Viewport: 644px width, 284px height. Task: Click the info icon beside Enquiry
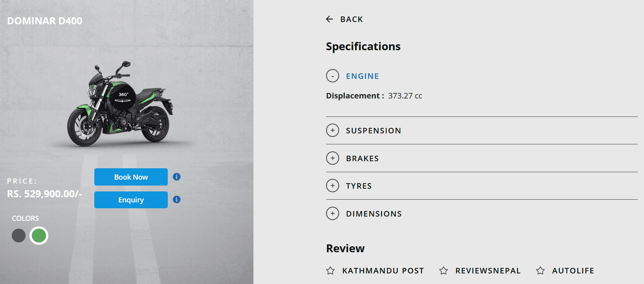click(177, 200)
